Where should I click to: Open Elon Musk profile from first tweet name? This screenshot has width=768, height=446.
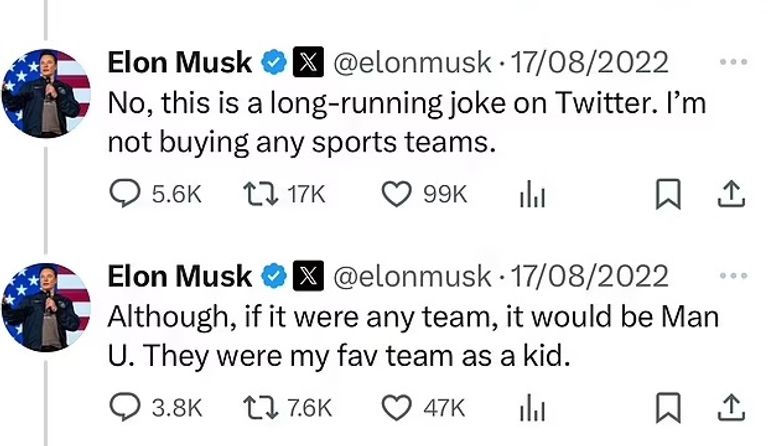(x=179, y=62)
